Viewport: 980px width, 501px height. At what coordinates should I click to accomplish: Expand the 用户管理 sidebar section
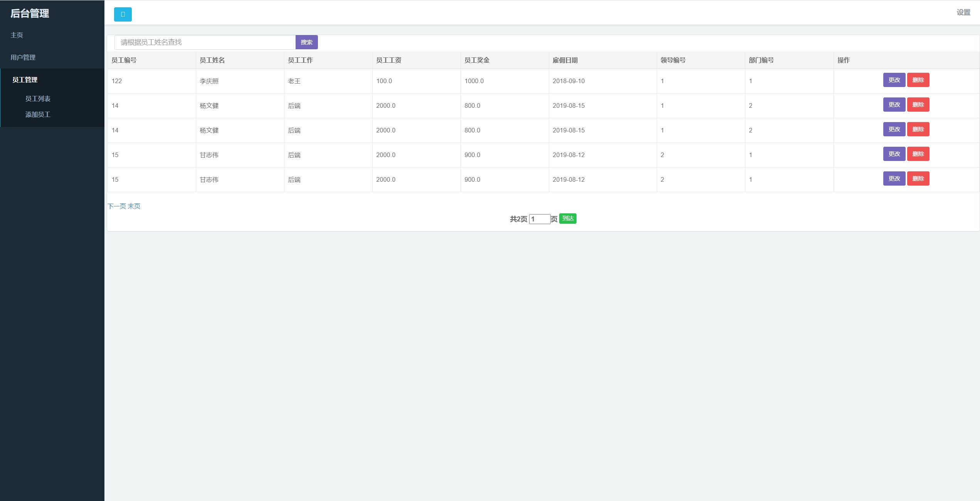point(23,57)
